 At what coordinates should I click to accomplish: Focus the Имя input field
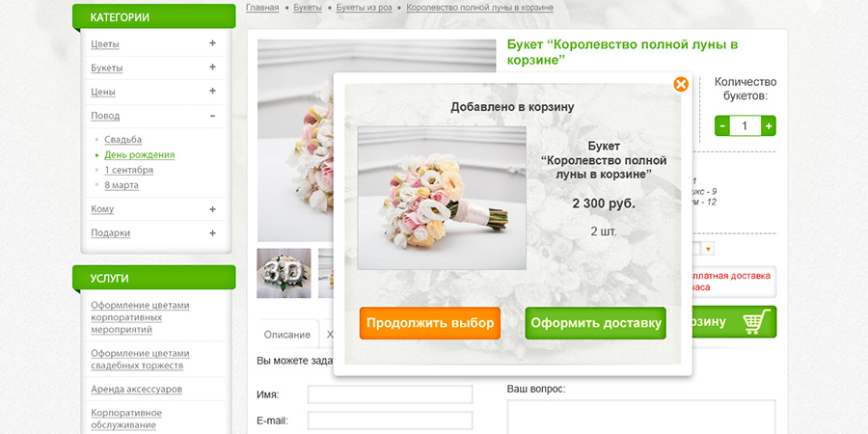click(391, 394)
